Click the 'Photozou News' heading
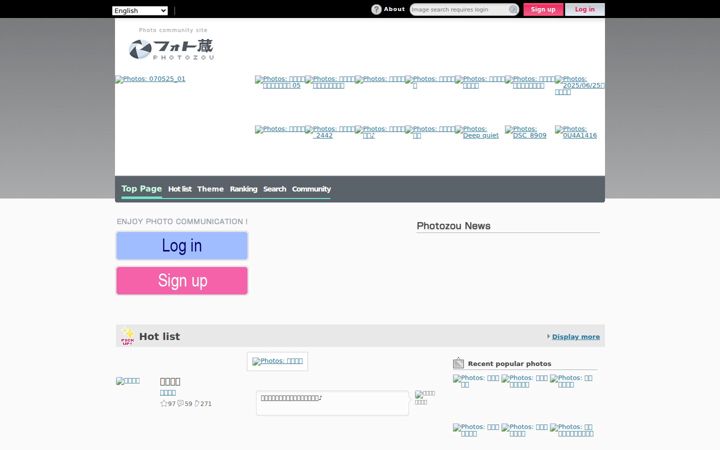Viewport: 720px width, 450px height. click(454, 226)
